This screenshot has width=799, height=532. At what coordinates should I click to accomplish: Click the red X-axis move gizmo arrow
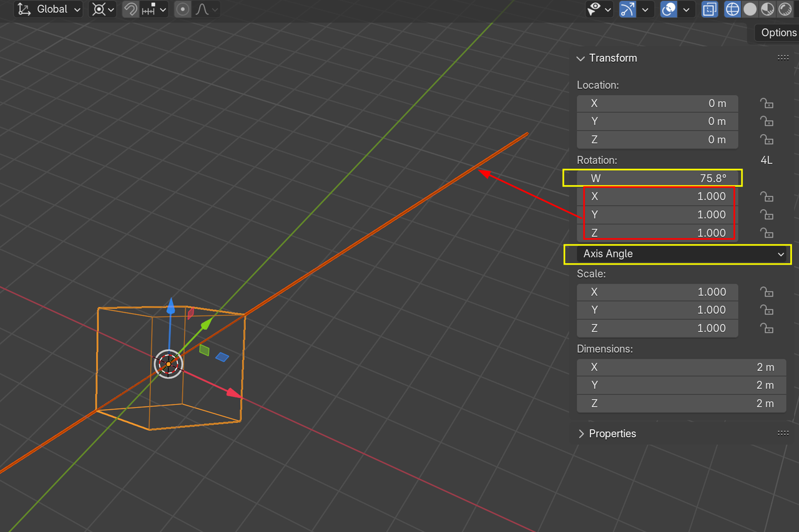click(233, 393)
